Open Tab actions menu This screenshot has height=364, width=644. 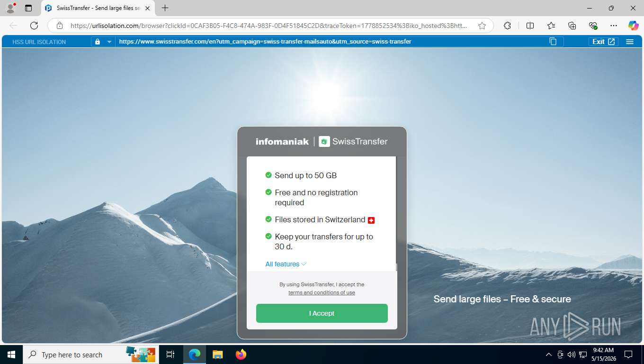pos(28,8)
